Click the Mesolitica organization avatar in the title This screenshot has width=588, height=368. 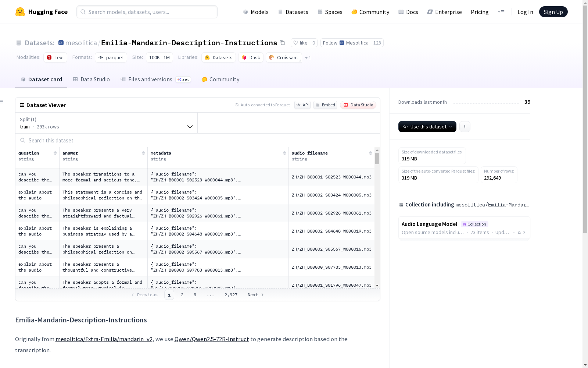(61, 43)
